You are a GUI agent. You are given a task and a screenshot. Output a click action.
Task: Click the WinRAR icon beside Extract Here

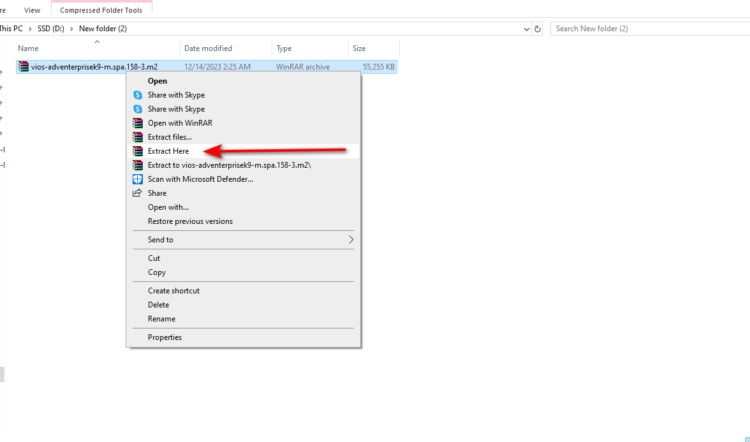[x=138, y=150]
